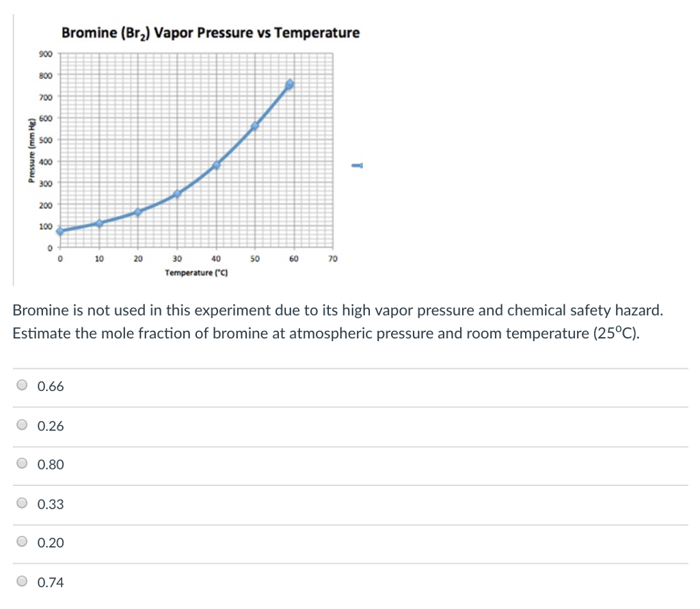Click the data marker at 30°C
700x609 pixels.
(x=177, y=193)
